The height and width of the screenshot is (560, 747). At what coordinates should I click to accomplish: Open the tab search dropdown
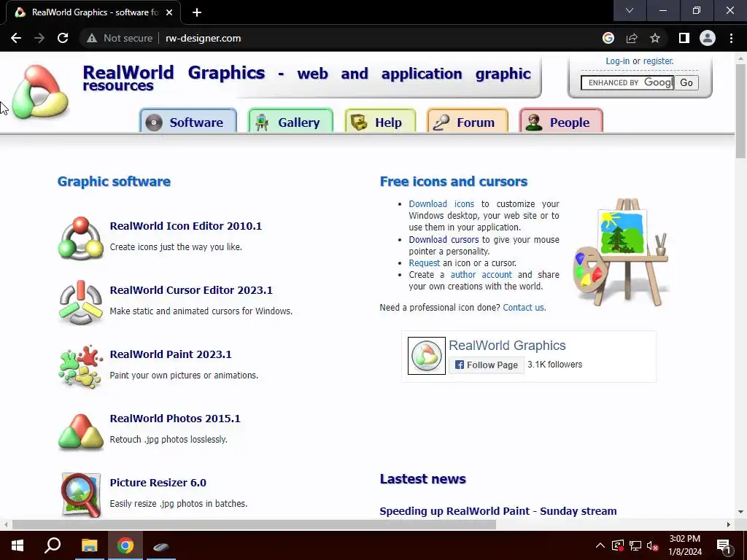(630, 10)
